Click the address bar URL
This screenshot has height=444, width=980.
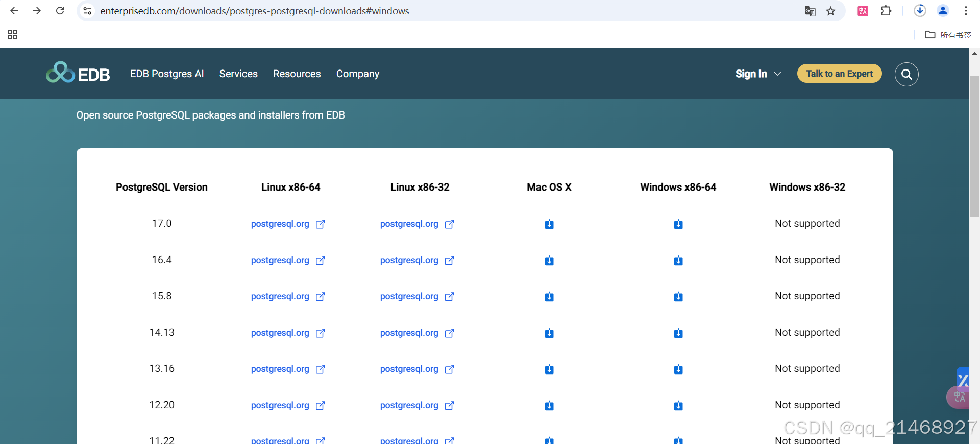(x=254, y=11)
